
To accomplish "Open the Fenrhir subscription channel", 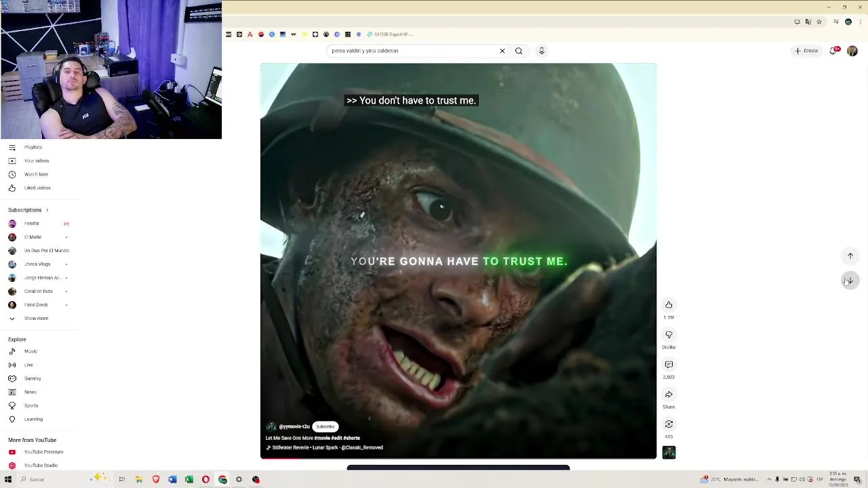I will tap(32, 224).
